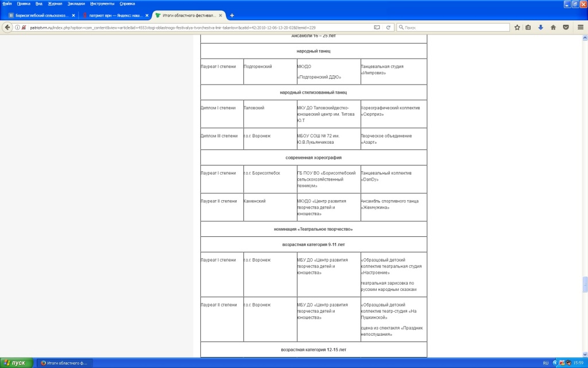Click народный стилизованный танец heading
Image resolution: width=588 pixels, height=368 pixels.
click(314, 93)
